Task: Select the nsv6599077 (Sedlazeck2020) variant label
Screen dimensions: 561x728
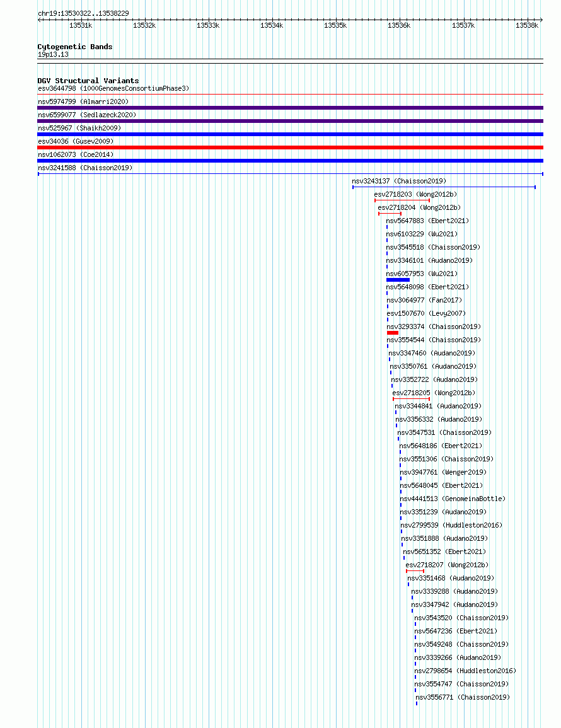Action: 87,115
